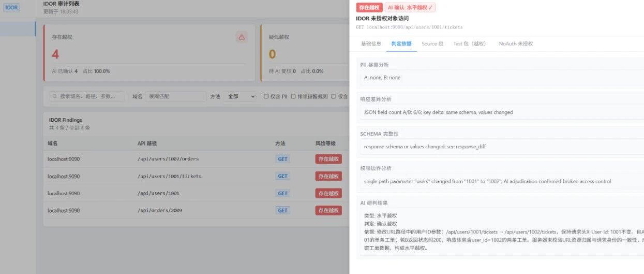Image resolution: width=644 pixels, height=274 pixels.
Task: Click GET tag in the /api/users/1001/tickets row
Action: click(x=282, y=176)
